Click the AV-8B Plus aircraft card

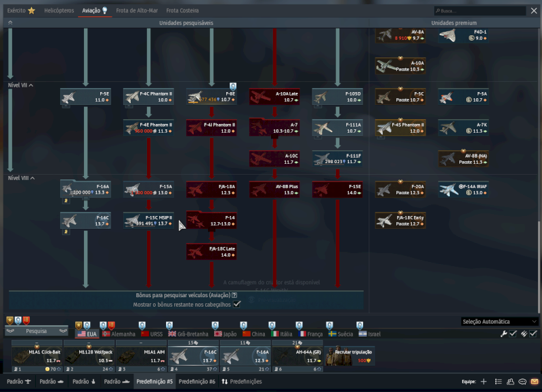point(274,189)
